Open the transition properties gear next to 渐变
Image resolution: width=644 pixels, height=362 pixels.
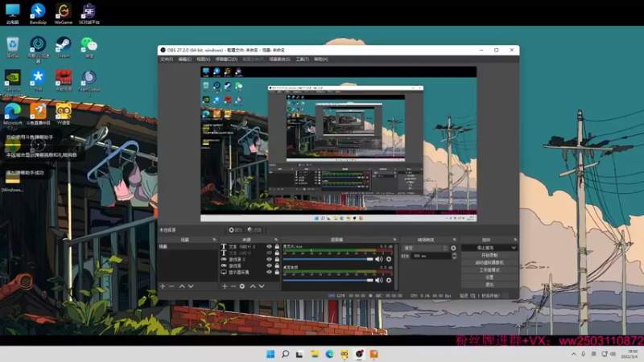pos(453,248)
